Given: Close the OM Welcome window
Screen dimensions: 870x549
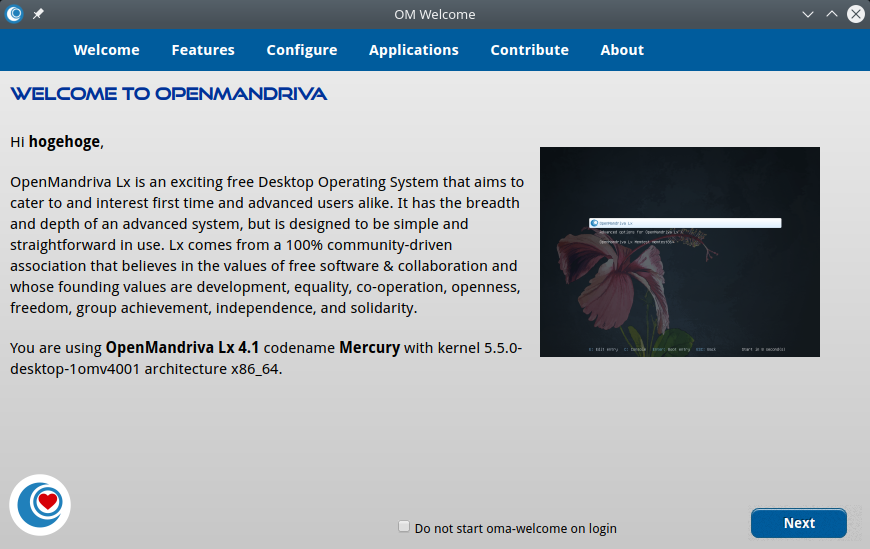Looking at the screenshot, I should (x=856, y=14).
